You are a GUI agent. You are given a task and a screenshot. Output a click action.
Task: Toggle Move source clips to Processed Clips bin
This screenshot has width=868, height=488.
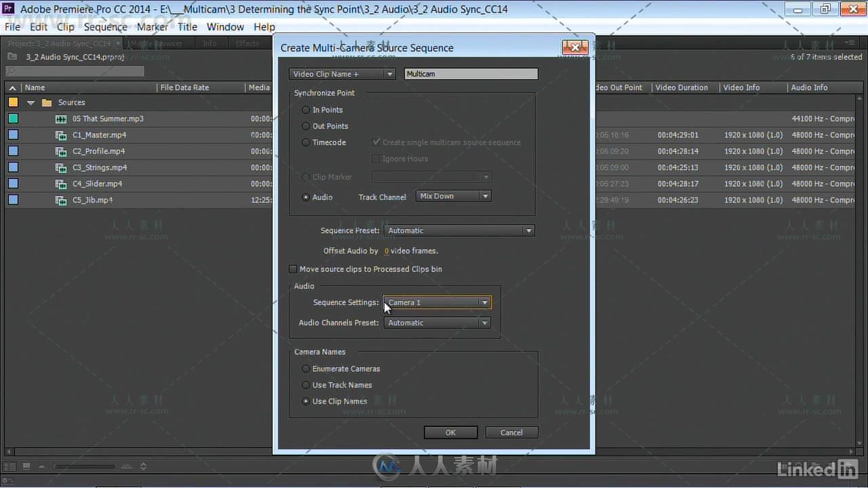click(x=293, y=269)
